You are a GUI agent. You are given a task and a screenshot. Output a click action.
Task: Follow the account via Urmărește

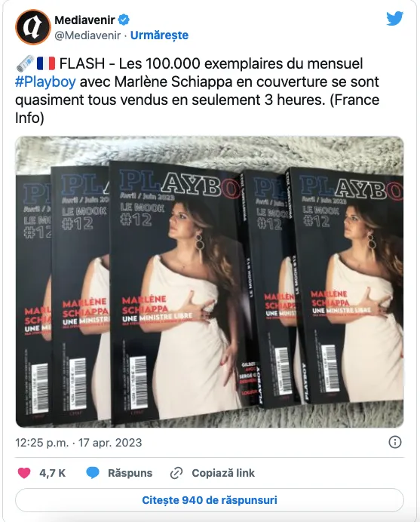(159, 35)
